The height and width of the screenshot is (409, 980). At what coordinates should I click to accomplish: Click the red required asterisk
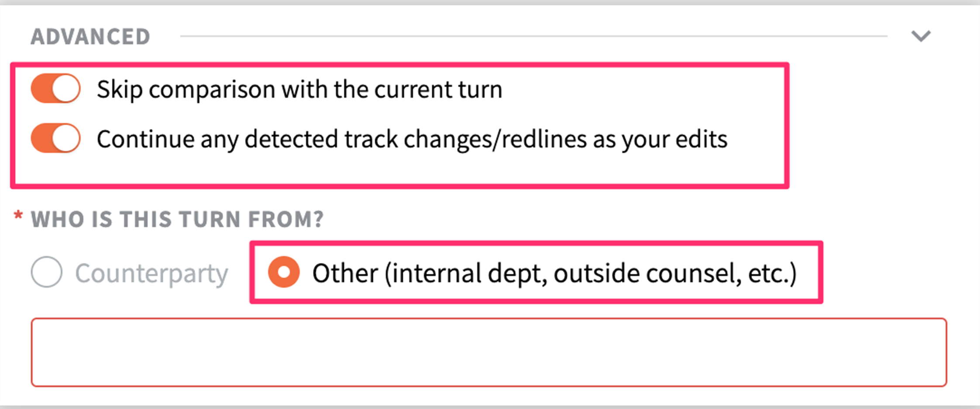click(x=18, y=215)
